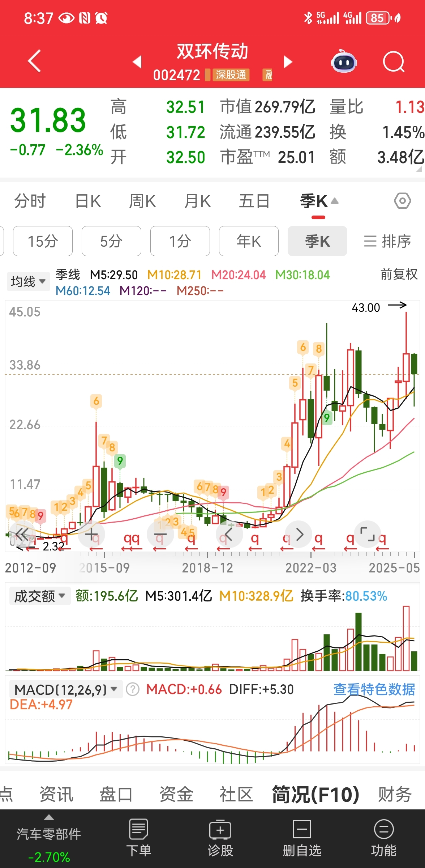Check battery indicator showing 85
This screenshot has width=425, height=868.
pyautogui.click(x=377, y=18)
